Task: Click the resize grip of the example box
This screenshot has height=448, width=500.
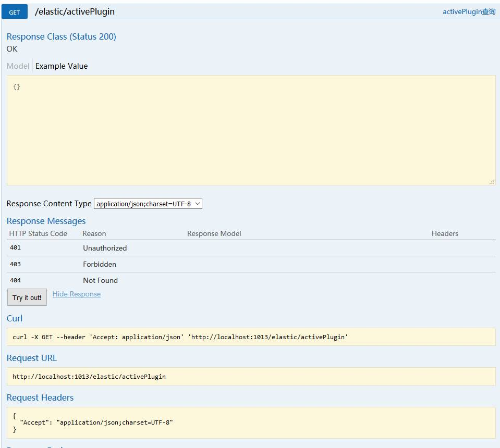Action: pyautogui.click(x=492, y=182)
